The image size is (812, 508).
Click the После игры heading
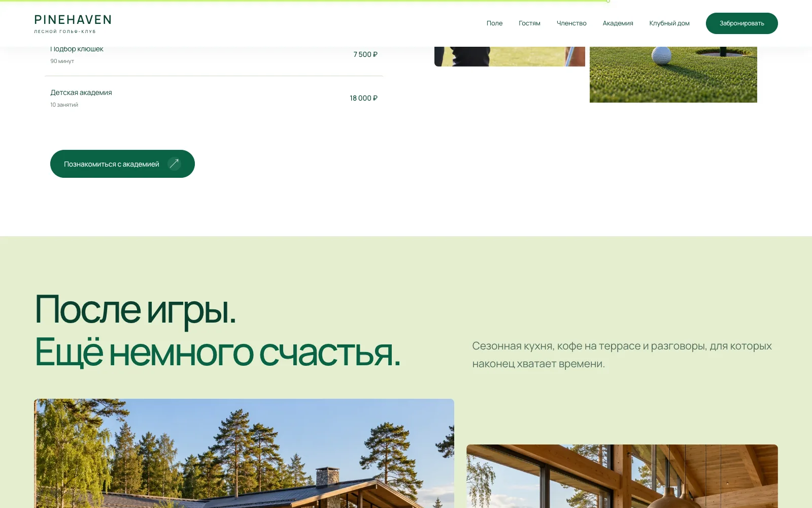(136, 309)
